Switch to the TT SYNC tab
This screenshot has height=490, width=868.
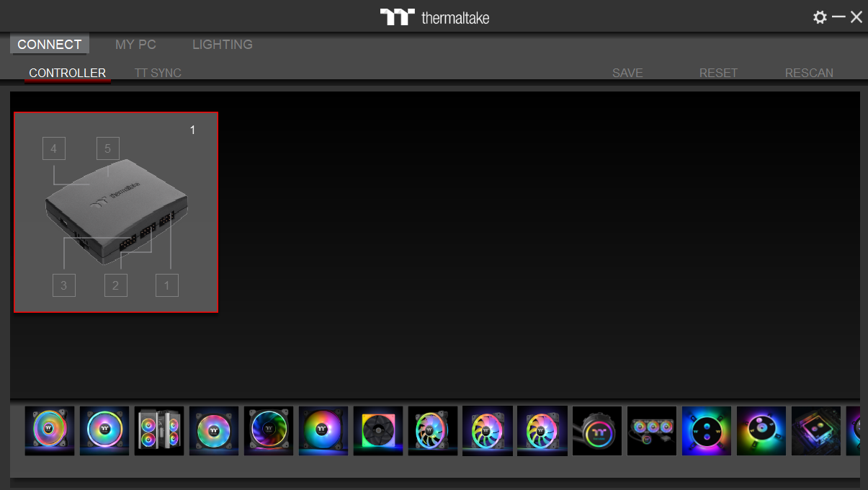click(158, 73)
